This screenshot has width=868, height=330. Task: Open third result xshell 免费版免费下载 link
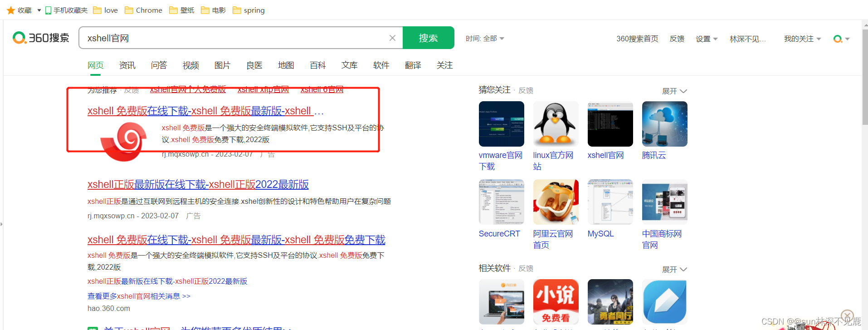tap(236, 240)
